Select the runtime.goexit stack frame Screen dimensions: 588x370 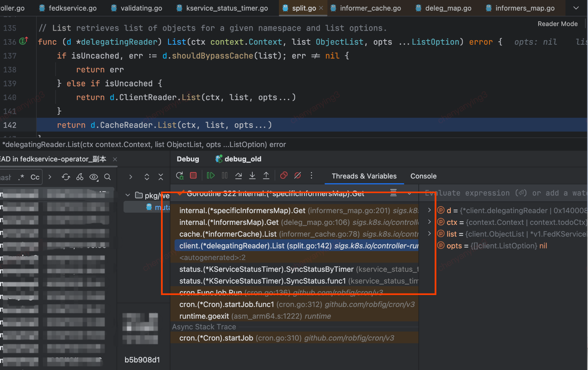click(x=296, y=316)
